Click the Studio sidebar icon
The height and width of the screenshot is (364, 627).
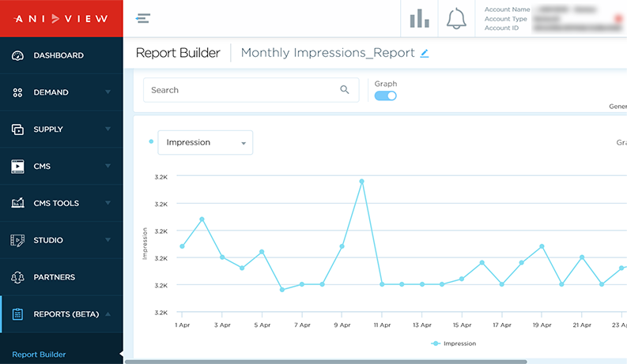(17, 240)
